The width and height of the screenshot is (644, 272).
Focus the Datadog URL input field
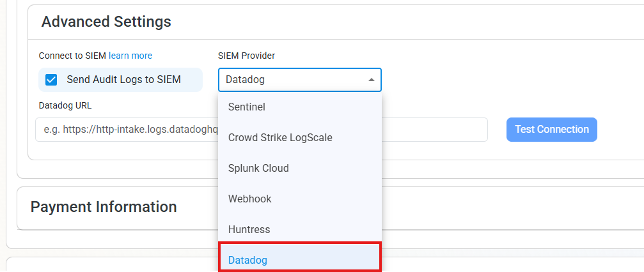click(261, 130)
